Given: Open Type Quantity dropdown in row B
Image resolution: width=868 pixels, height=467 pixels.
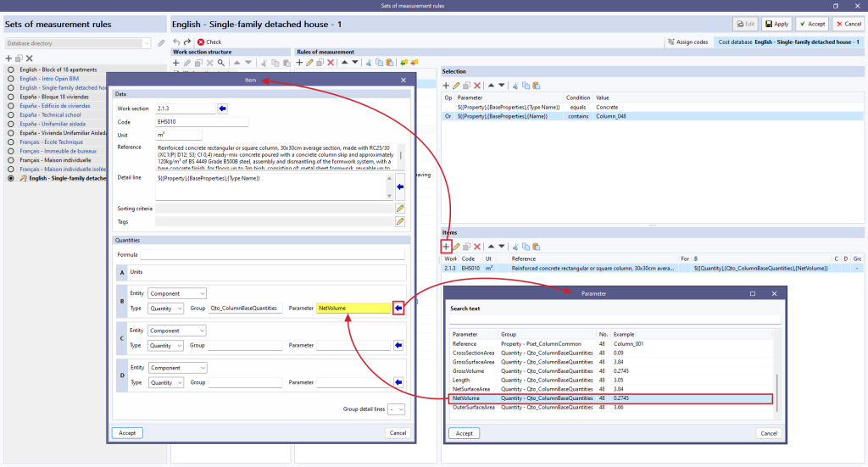Looking at the screenshot, I should click(166, 309).
